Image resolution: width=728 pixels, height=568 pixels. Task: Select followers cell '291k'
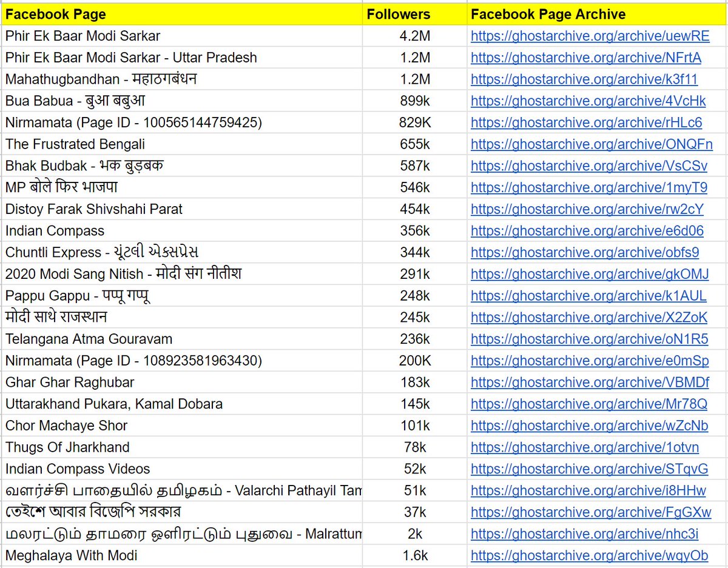coord(415,274)
